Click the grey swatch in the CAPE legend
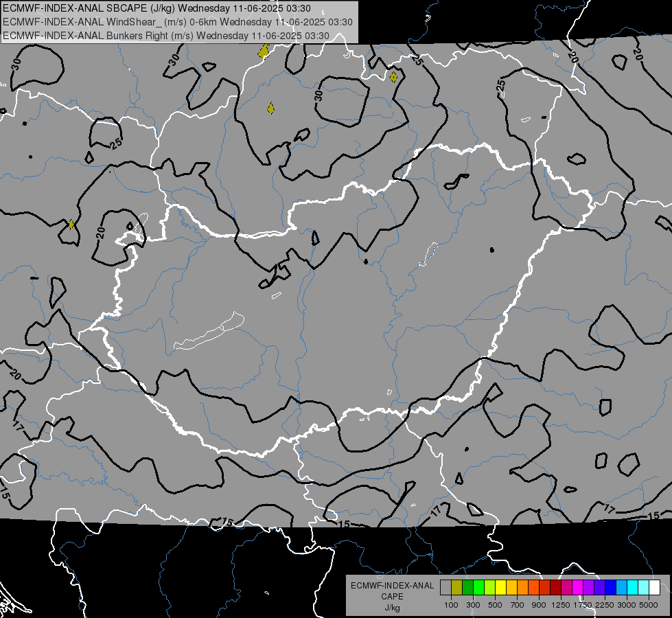The height and width of the screenshot is (618, 672). (x=445, y=587)
